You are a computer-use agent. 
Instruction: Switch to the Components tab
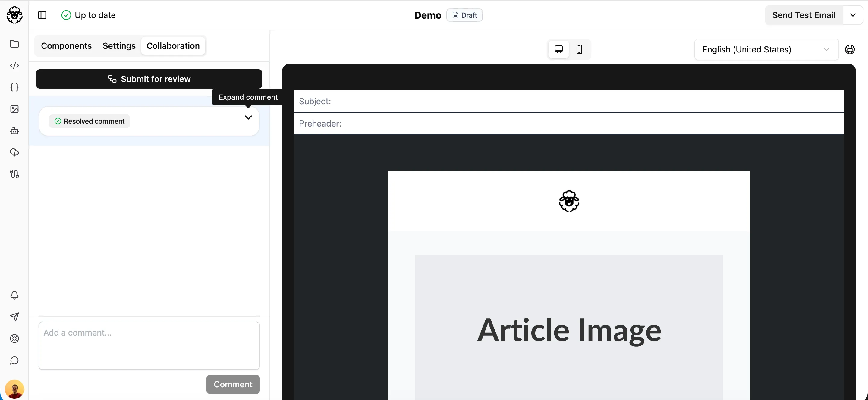pos(66,46)
